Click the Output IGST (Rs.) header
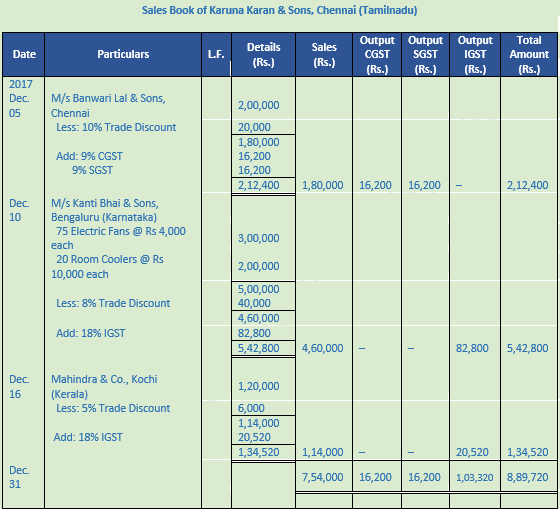 tap(475, 54)
